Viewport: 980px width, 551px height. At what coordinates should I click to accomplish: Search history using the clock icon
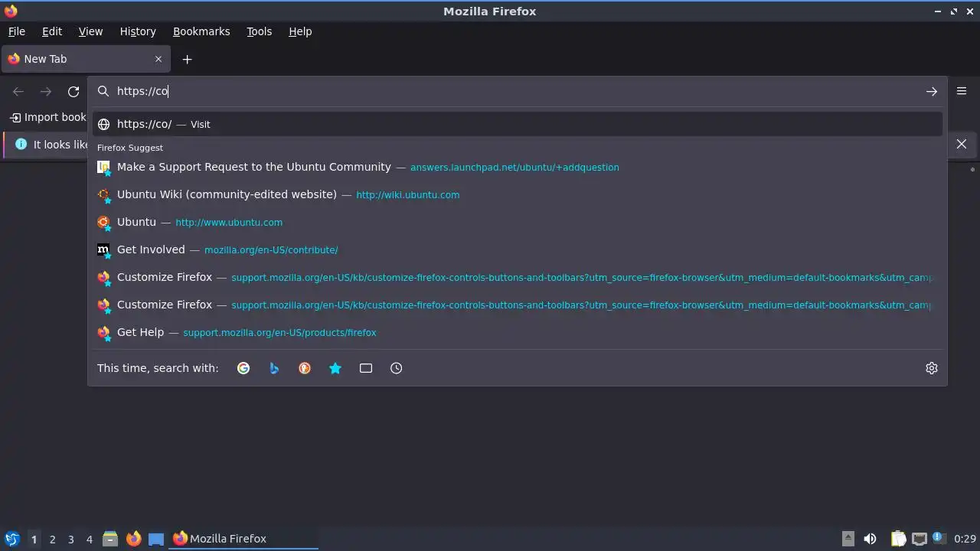click(397, 368)
